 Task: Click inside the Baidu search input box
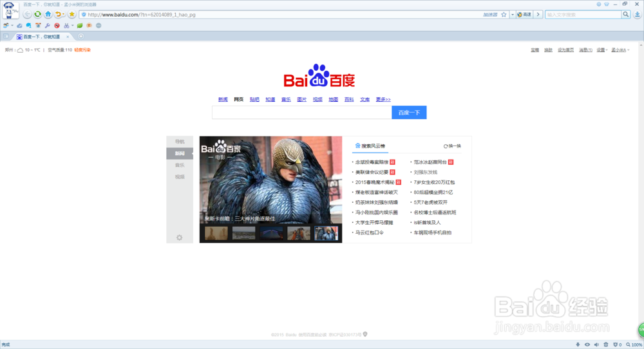pyautogui.click(x=302, y=113)
